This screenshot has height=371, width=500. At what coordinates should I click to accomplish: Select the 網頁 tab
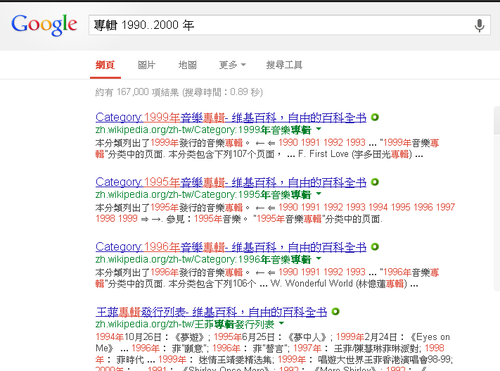click(x=105, y=65)
